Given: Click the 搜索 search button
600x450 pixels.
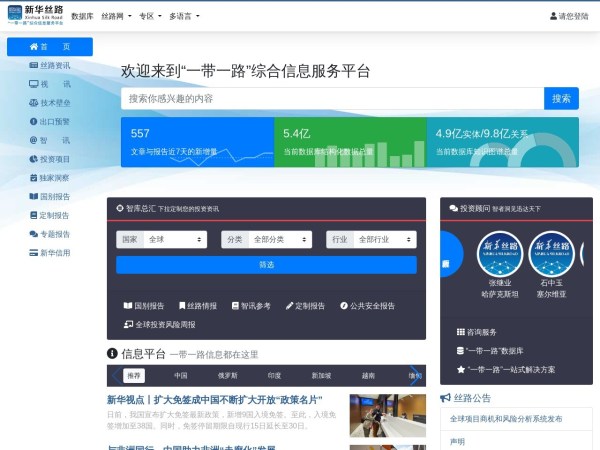Looking at the screenshot, I should 561,98.
